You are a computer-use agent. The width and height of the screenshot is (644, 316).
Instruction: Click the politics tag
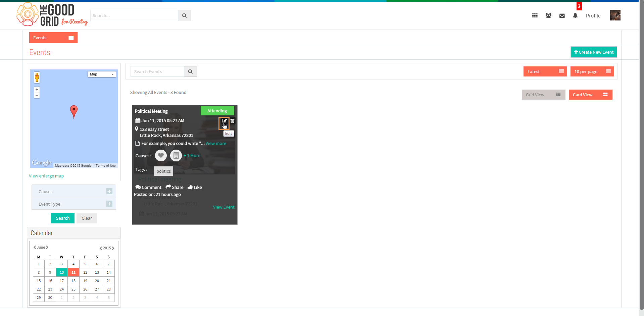tap(163, 171)
